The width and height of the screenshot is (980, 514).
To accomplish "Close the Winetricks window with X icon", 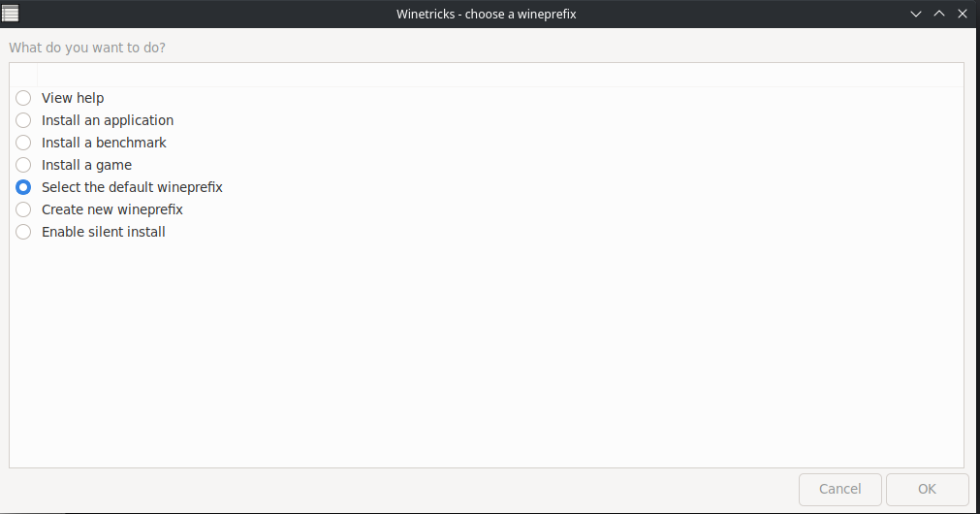I will coord(963,14).
